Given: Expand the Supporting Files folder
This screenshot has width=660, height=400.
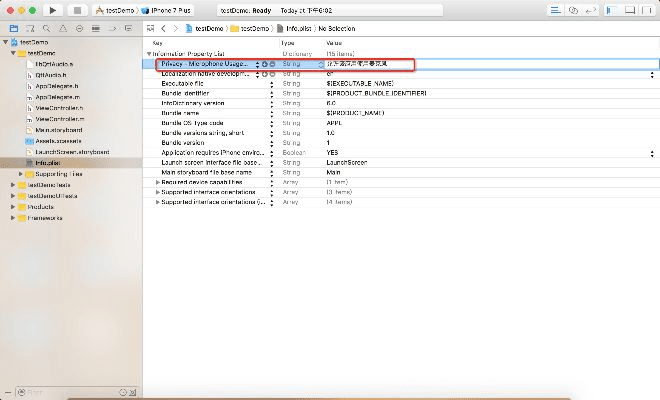Looking at the screenshot, I should click(21, 174).
